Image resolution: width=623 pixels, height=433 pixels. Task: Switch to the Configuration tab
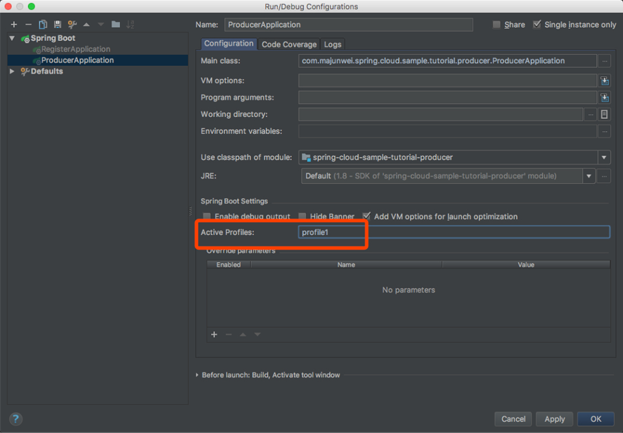[x=228, y=44]
